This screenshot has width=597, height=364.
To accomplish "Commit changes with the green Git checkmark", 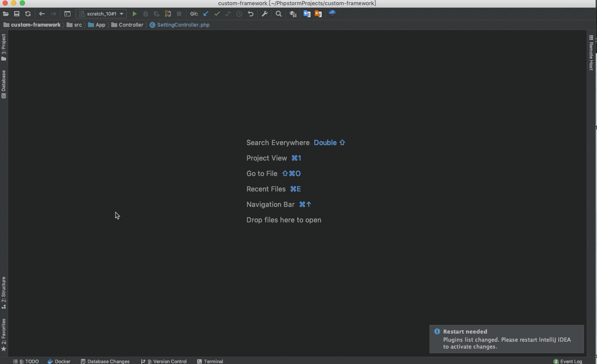I will click(217, 14).
